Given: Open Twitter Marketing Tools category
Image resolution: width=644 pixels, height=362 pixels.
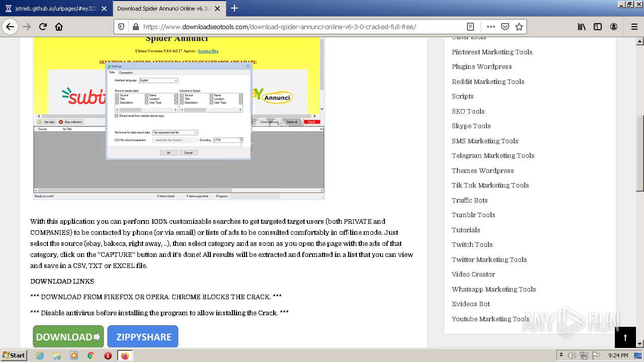Looking at the screenshot, I should point(489,259).
